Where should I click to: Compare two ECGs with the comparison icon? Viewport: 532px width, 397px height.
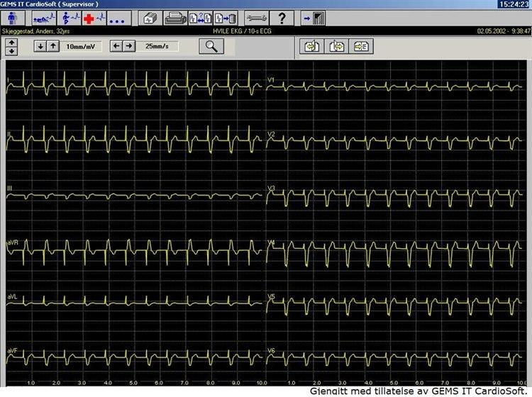(x=200, y=18)
